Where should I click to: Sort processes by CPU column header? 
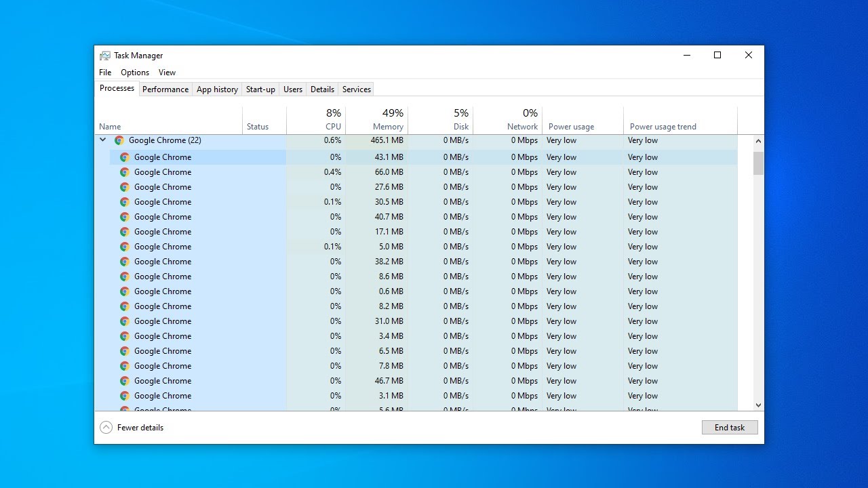pos(316,120)
